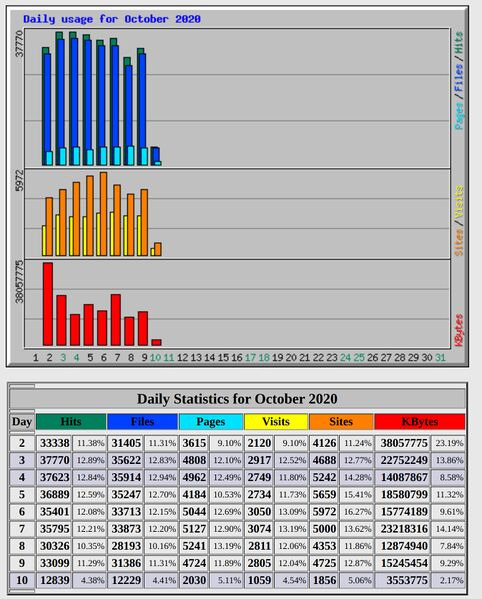This screenshot has height=599, width=482.
Task: Click the pages percentage 13.19%
Action: [227, 546]
